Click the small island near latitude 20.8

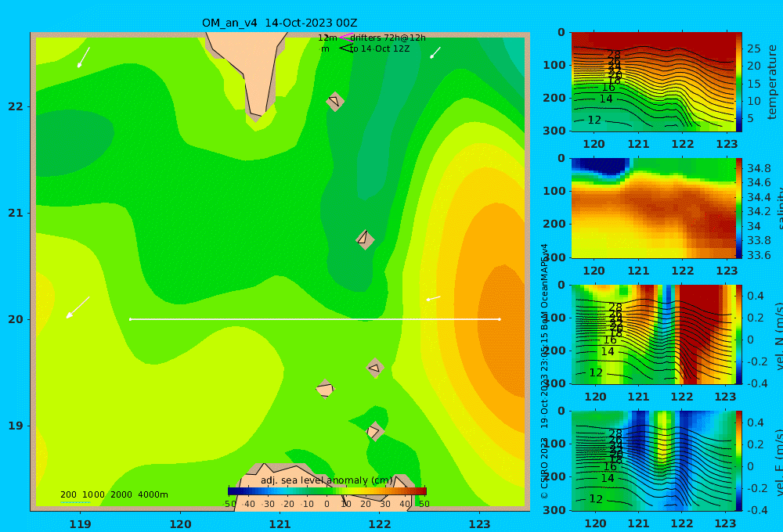[x=365, y=239]
